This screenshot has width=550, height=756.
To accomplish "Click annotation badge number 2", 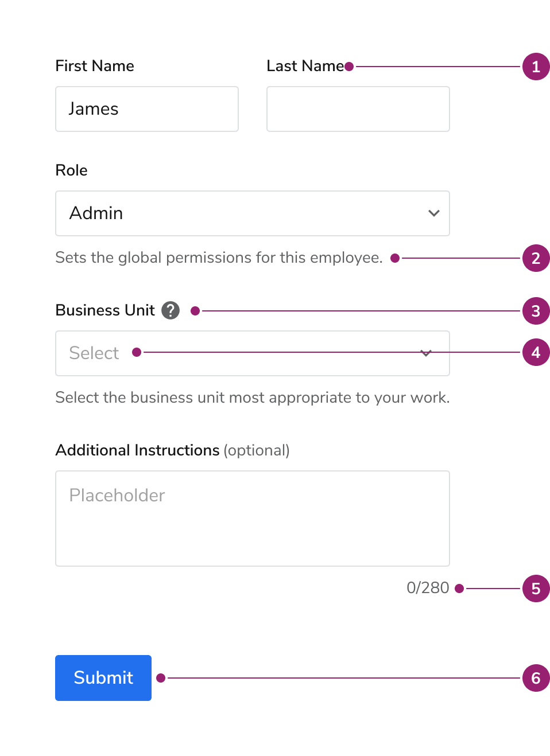I will click(x=536, y=258).
